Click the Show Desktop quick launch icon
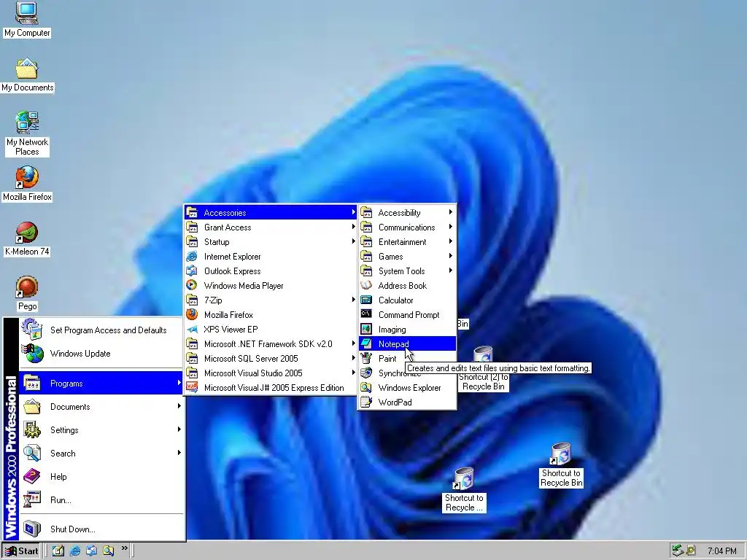This screenshot has width=747, height=560. tap(58, 551)
